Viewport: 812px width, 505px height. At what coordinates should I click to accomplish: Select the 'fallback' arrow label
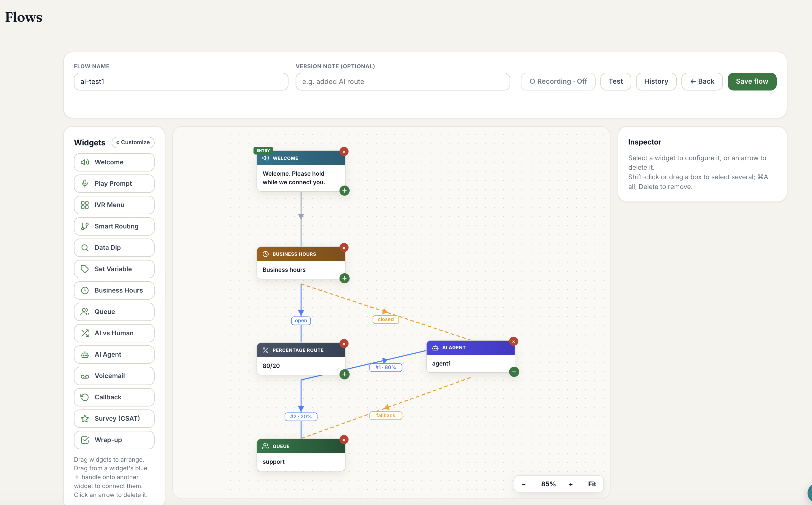386,415
